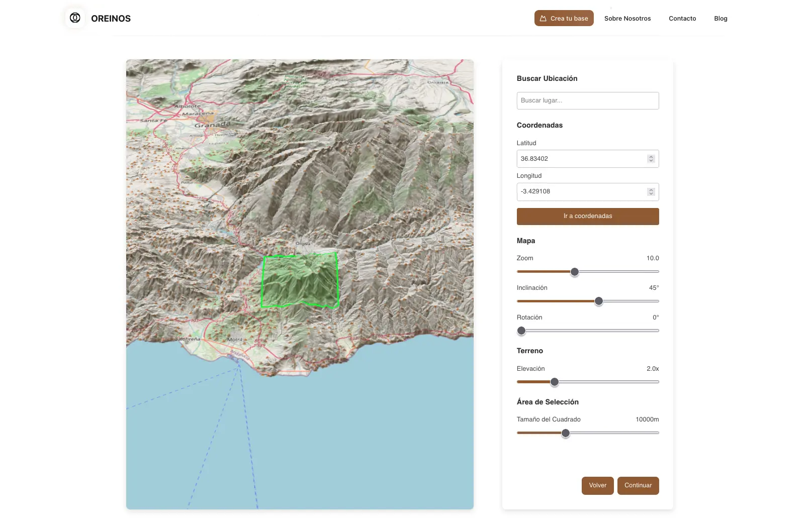Go to the Contacto page
This screenshot has width=811, height=532.
[682, 19]
